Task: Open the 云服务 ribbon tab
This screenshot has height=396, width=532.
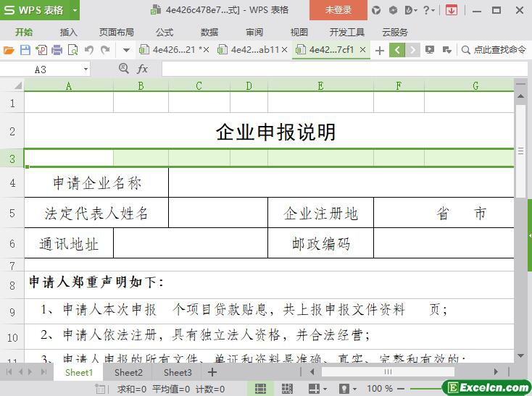Action: click(394, 33)
